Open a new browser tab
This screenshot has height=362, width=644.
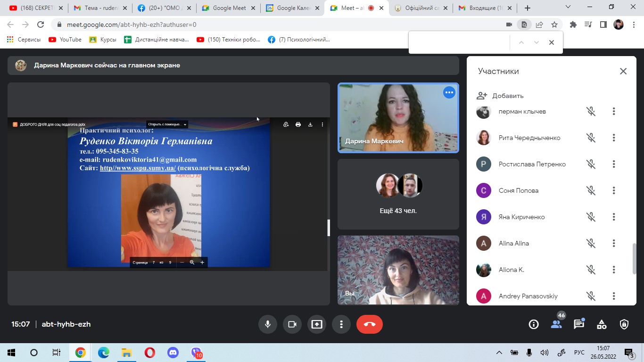click(x=527, y=8)
